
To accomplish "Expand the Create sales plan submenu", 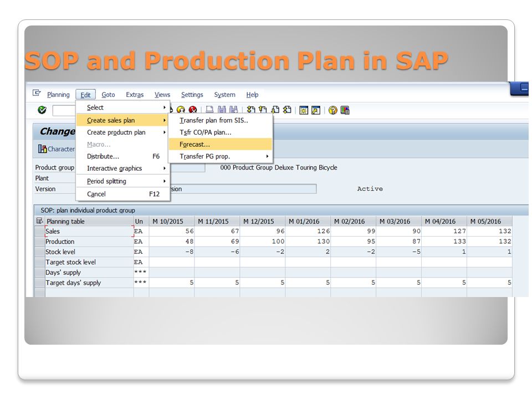I will click(x=122, y=120).
